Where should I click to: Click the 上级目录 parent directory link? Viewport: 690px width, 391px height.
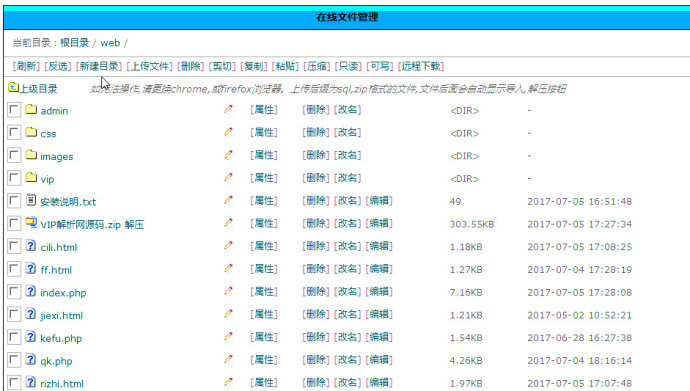point(38,88)
